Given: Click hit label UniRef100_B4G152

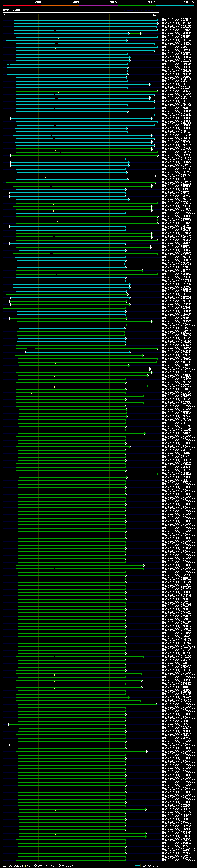Looking at the screenshot, I should 177,362.
